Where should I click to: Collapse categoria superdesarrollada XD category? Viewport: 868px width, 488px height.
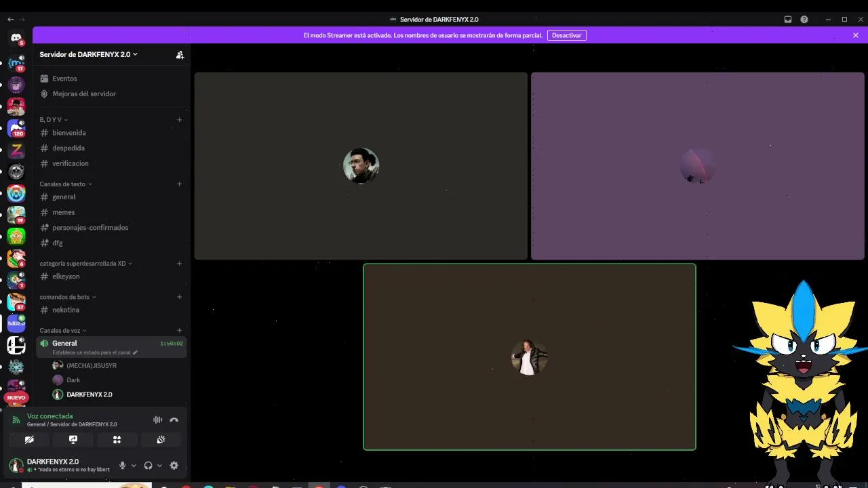(x=86, y=264)
